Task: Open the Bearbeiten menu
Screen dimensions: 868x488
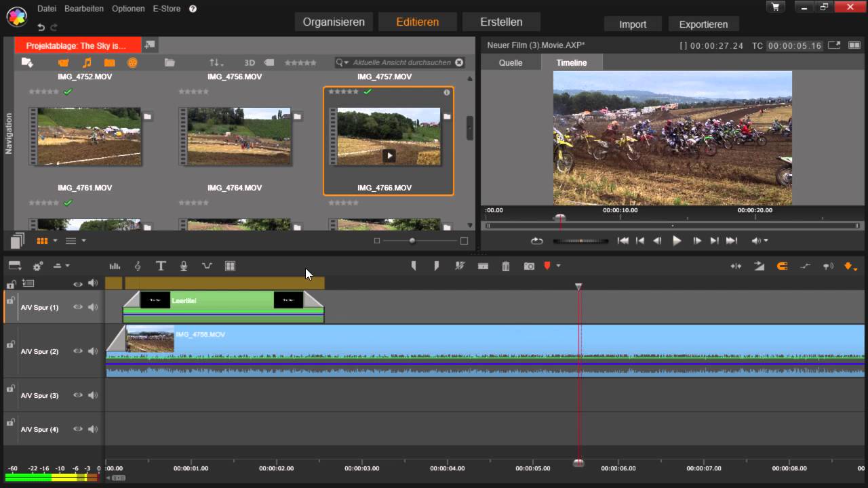Action: tap(84, 9)
